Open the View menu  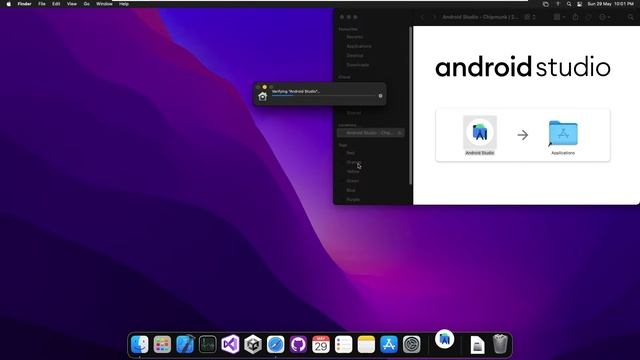(x=72, y=4)
